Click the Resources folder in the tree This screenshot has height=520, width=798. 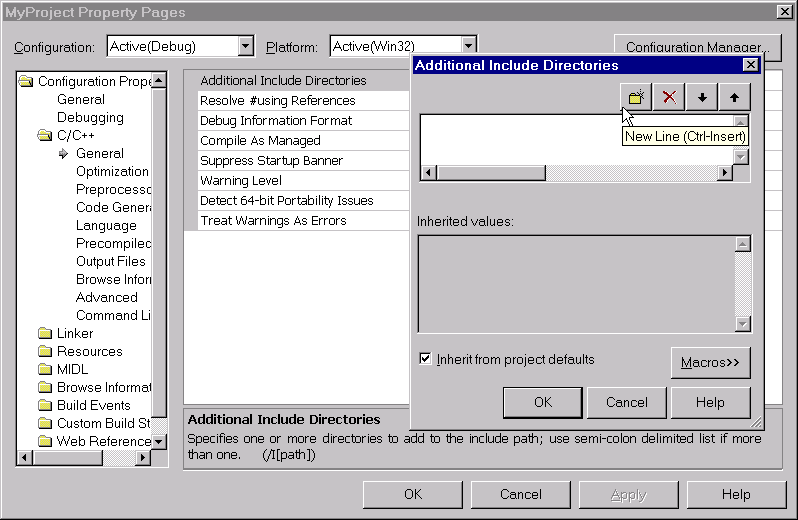[x=89, y=351]
